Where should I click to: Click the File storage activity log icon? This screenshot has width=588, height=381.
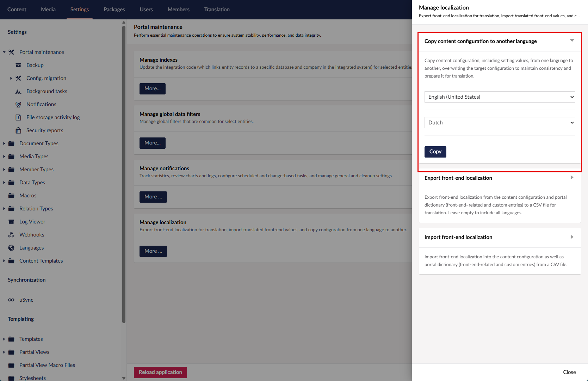(18, 117)
